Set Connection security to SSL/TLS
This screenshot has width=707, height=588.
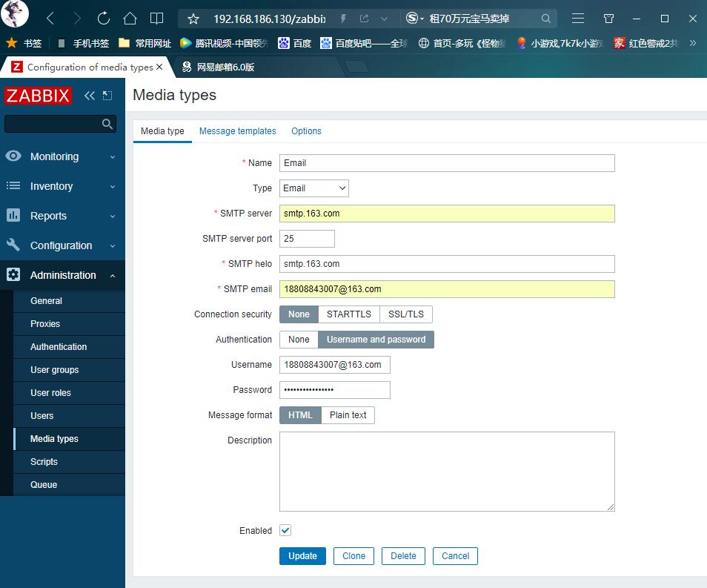pyautogui.click(x=406, y=314)
